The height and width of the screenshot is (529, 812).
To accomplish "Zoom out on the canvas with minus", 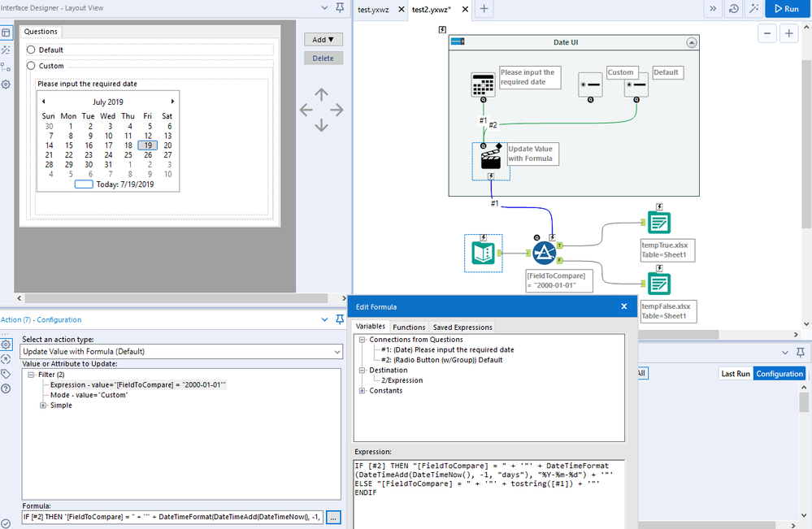I will 767,33.
